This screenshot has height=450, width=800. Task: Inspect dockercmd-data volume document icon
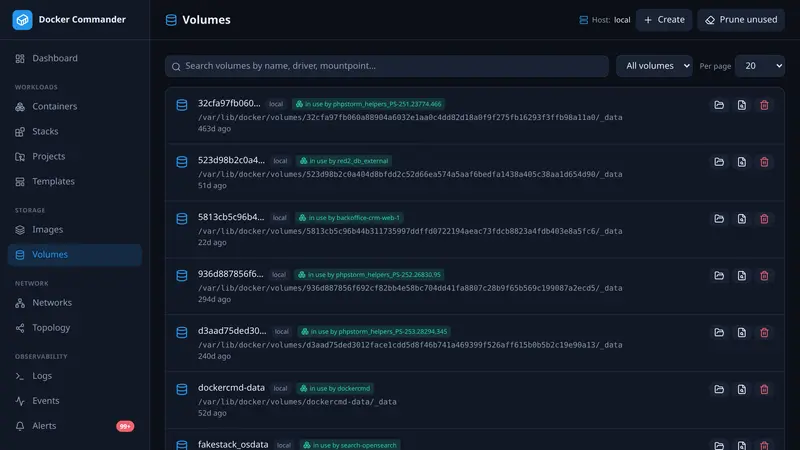tap(741, 389)
